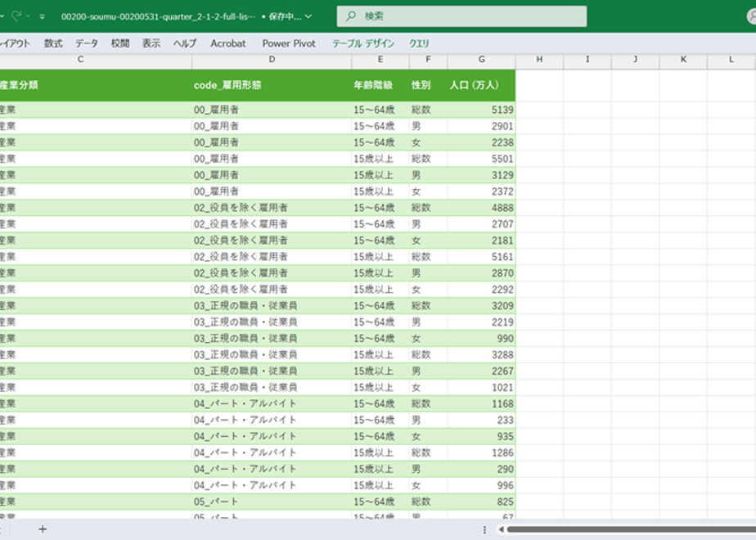Select the cell with value 825
This screenshot has height=540, width=756.
[x=482, y=502]
